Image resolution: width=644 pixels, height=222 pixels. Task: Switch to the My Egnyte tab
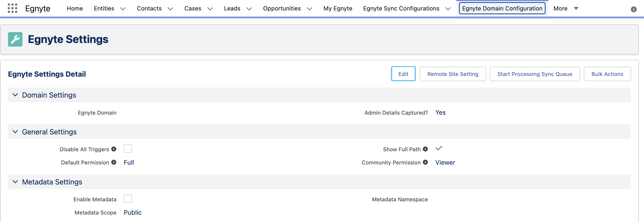[x=338, y=8]
